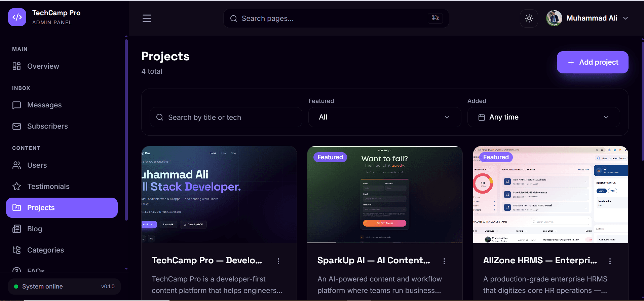
Task: Click Featured badge on AllZone HRMS card
Action: pos(496,157)
